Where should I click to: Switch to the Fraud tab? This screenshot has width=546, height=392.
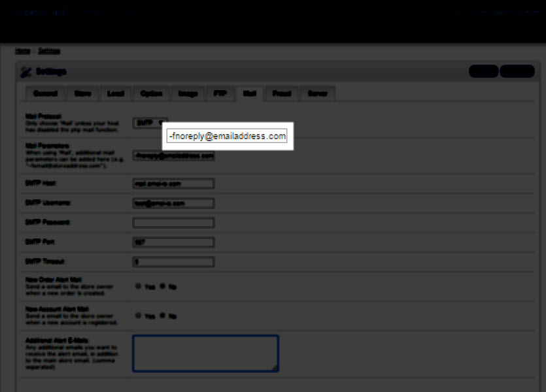(282, 93)
